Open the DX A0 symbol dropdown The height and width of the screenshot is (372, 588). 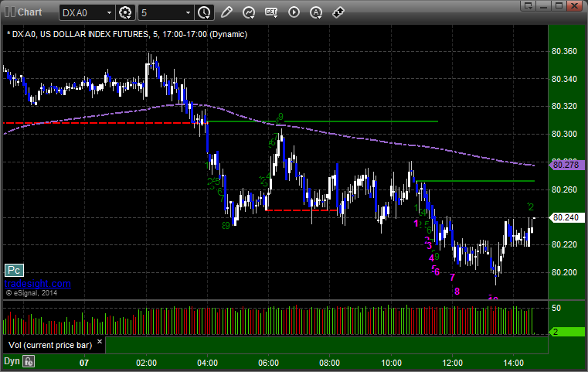click(87, 13)
